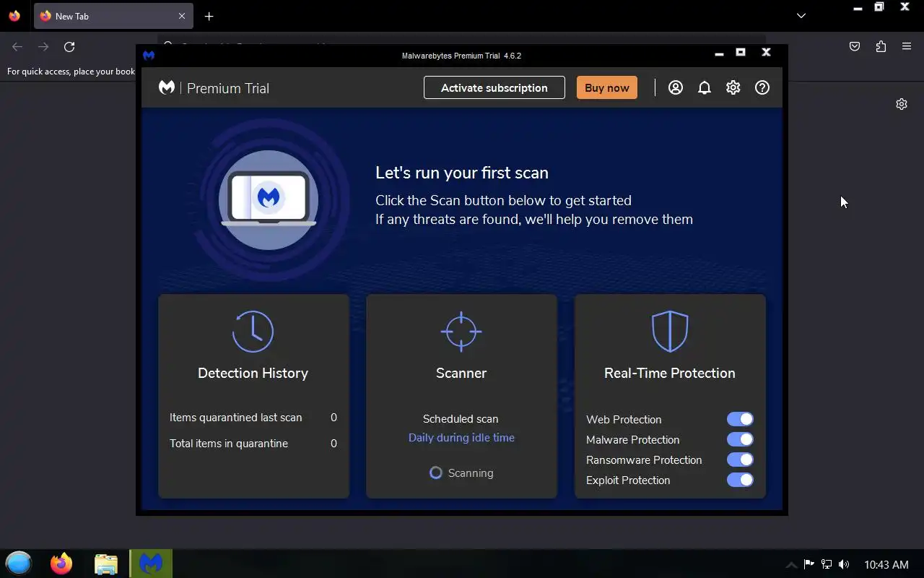Screen dimensions: 924x578
Task: Select the New Tab browser tab
Action: point(113,16)
